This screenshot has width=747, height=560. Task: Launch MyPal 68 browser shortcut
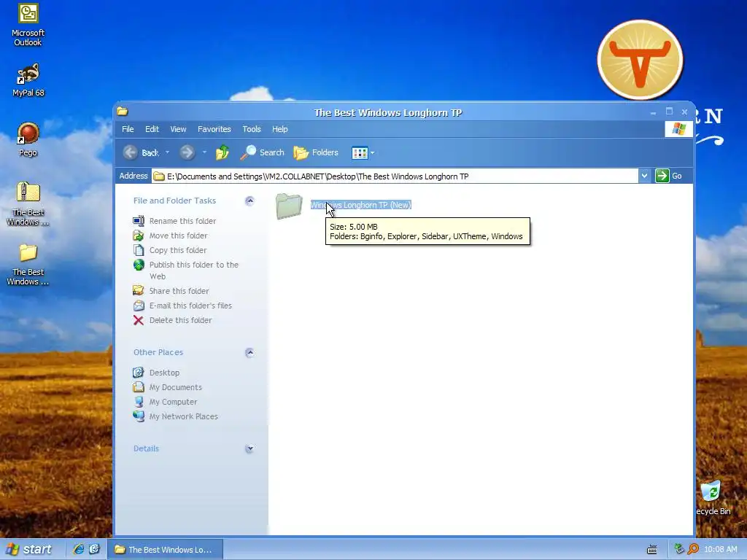pos(28,79)
